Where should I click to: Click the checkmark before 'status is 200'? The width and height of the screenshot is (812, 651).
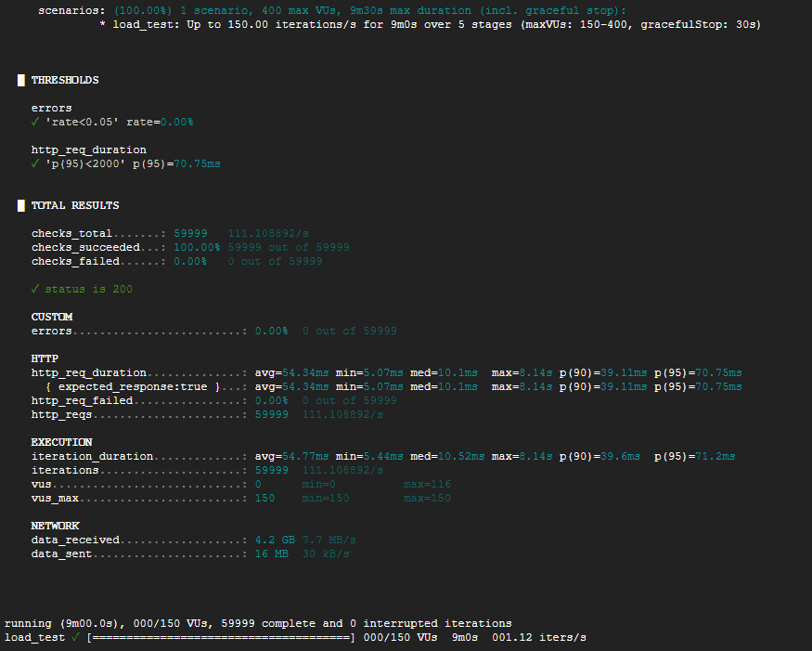click(35, 289)
